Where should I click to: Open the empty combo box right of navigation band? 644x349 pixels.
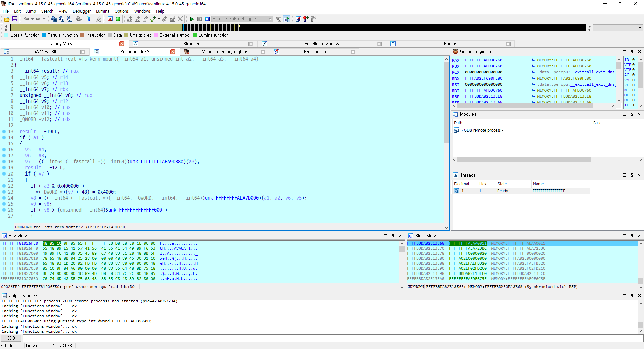point(640,28)
